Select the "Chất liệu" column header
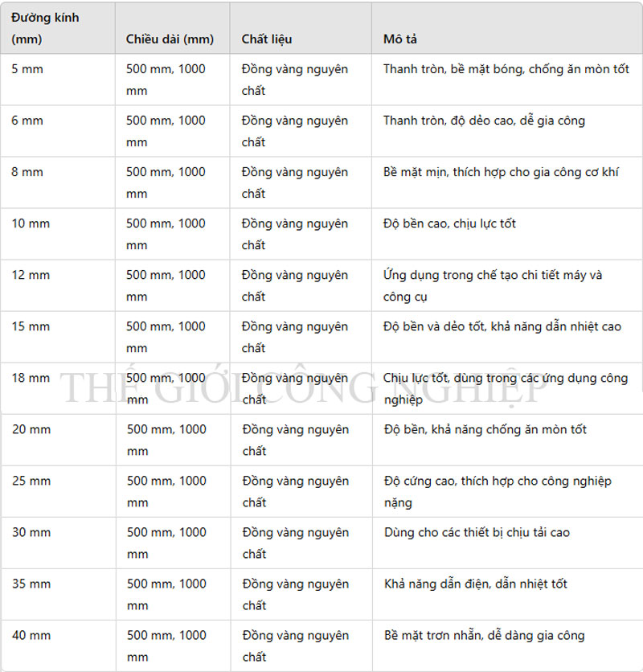The image size is (643, 672). click(267, 39)
